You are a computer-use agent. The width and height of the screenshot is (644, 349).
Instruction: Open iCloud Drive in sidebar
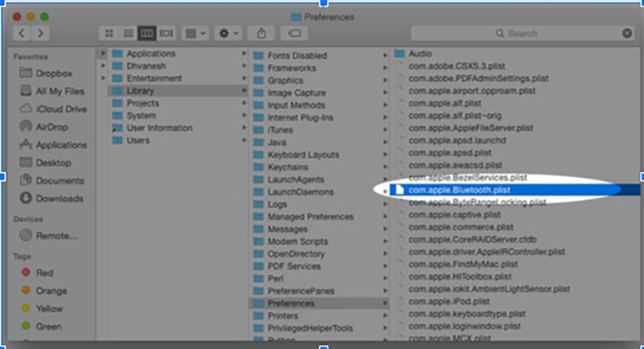click(x=53, y=109)
